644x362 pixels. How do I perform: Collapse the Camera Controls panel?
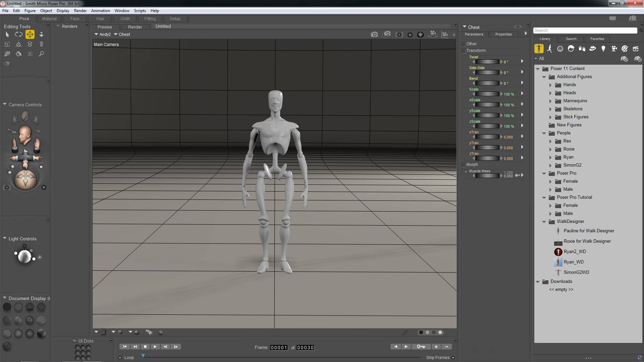coord(5,105)
